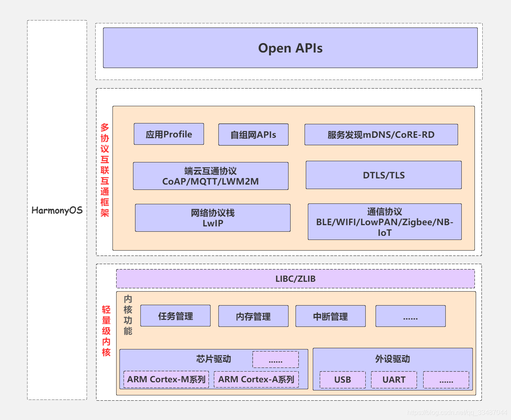Click the Open APIs block
This screenshot has height=420, width=511.
click(290, 48)
